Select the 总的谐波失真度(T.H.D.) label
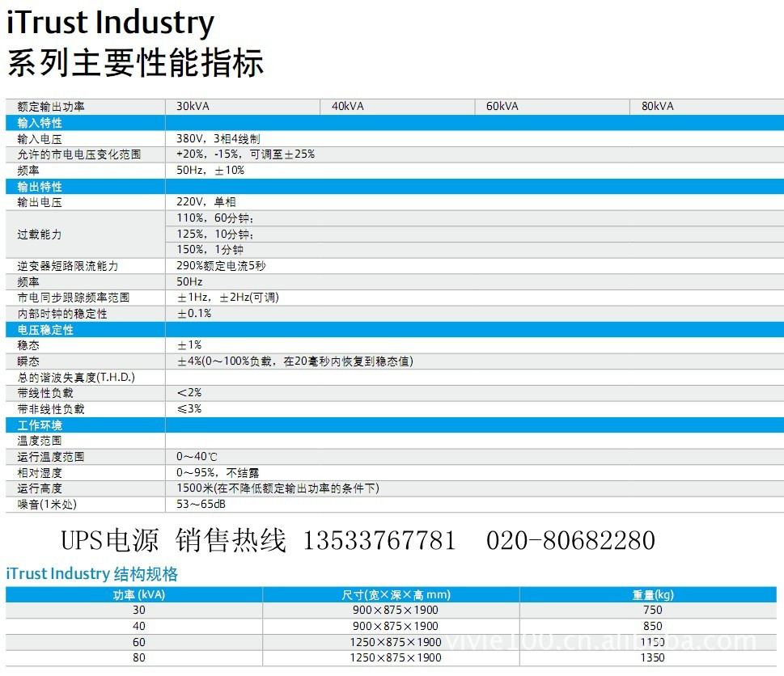The height and width of the screenshot is (676, 784). click(x=76, y=378)
